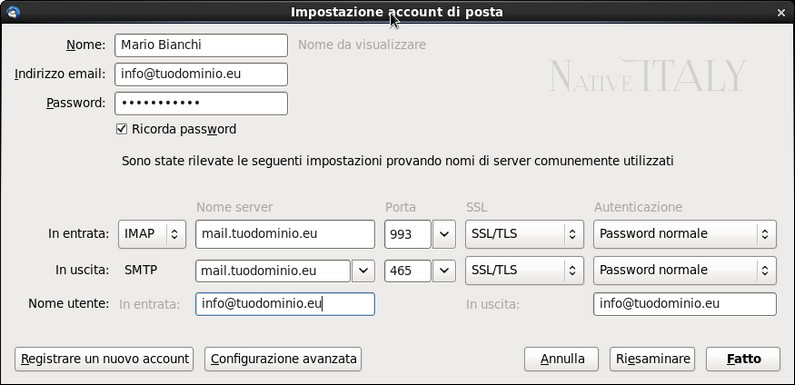Click the incoming server name field
This screenshot has width=795, height=385.
point(285,234)
